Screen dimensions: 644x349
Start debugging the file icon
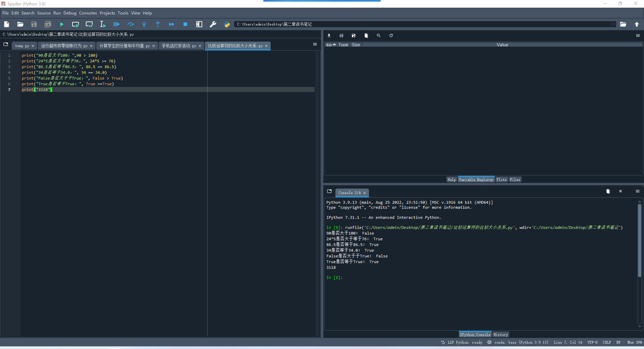(x=116, y=24)
